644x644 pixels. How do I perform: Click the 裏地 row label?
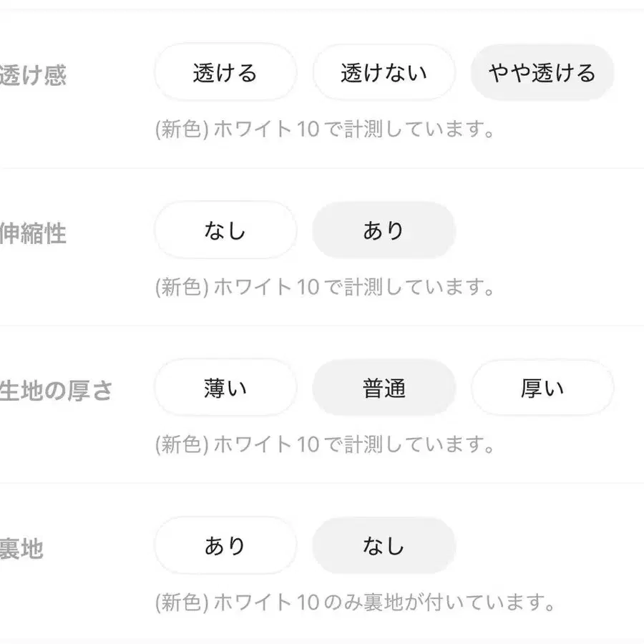21,549
